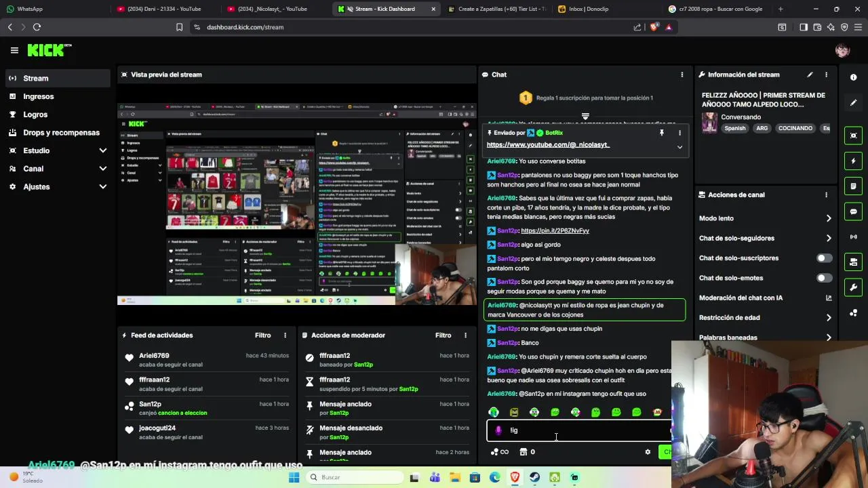Reload the page in the browser
The height and width of the screenshot is (488, 868).
pos(37,27)
